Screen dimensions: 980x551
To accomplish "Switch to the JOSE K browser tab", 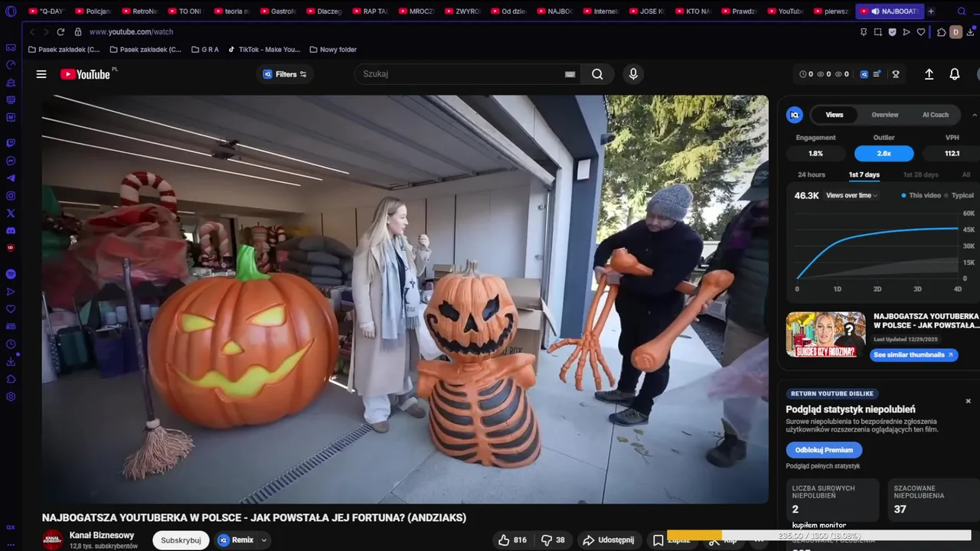I will (x=646, y=11).
